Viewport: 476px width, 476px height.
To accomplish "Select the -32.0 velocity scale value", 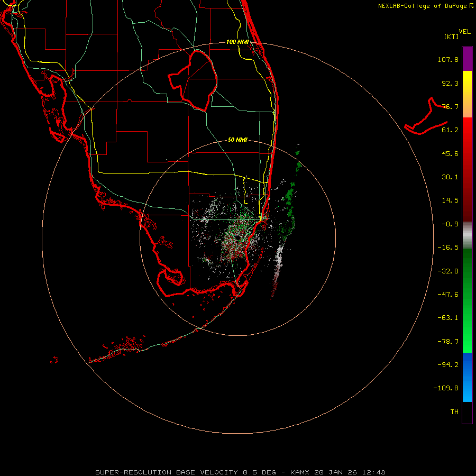I will click(448, 271).
